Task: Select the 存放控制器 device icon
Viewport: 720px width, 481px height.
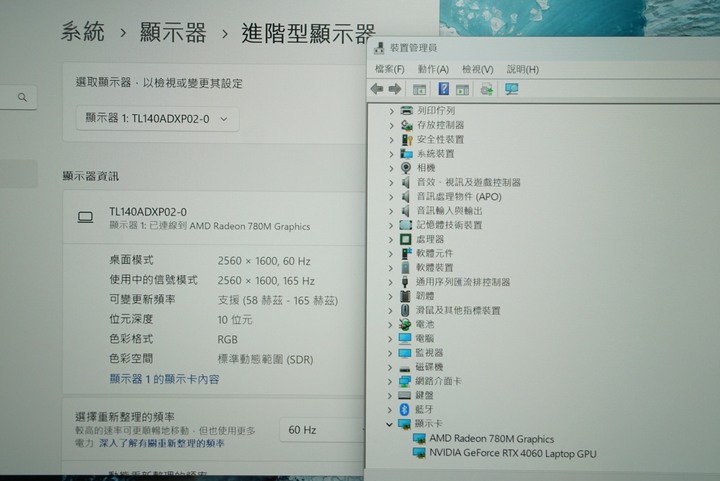Action: [x=406, y=125]
